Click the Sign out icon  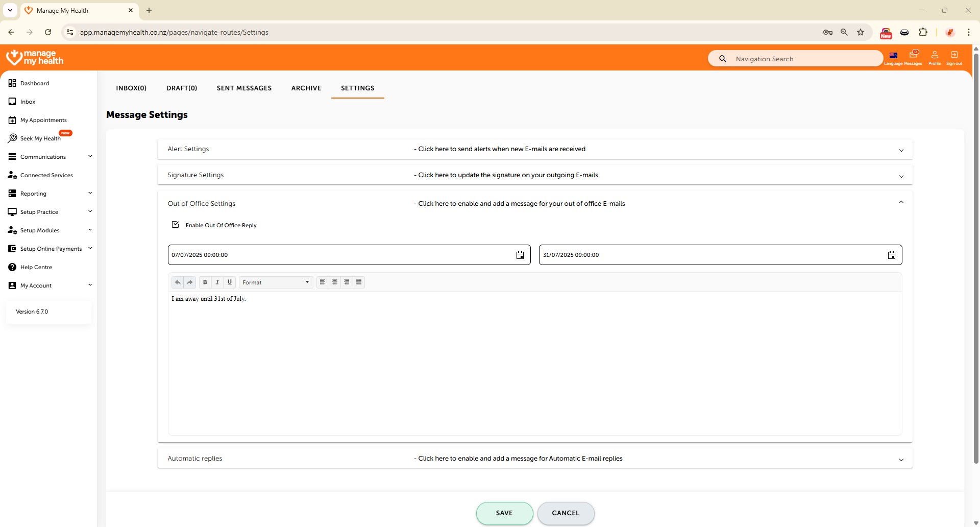(x=954, y=58)
